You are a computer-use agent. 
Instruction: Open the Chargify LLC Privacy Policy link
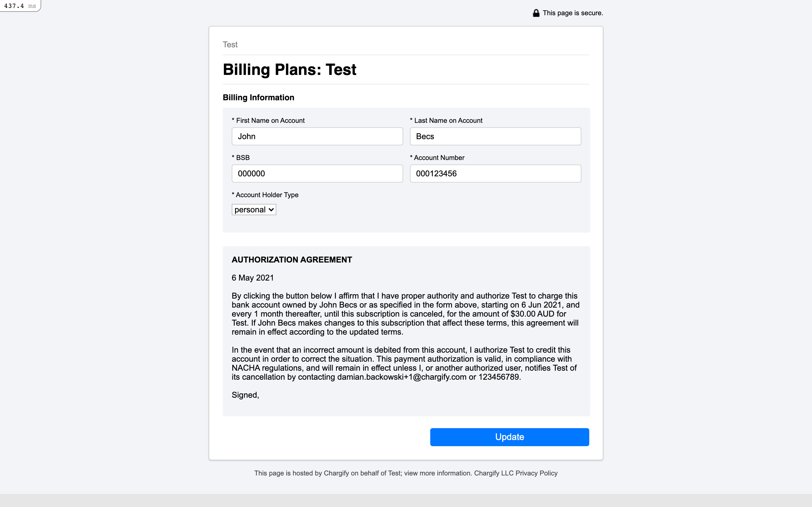[x=516, y=473]
